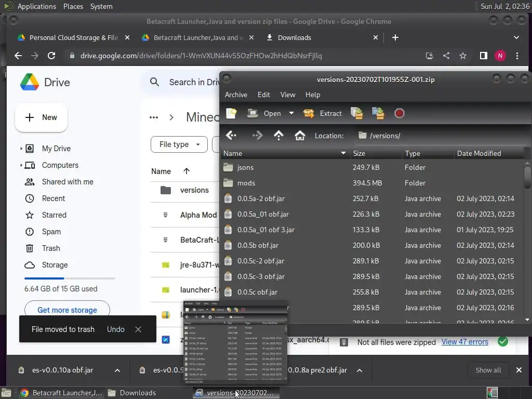Add files to the archive
The image size is (532, 399).
click(356, 113)
